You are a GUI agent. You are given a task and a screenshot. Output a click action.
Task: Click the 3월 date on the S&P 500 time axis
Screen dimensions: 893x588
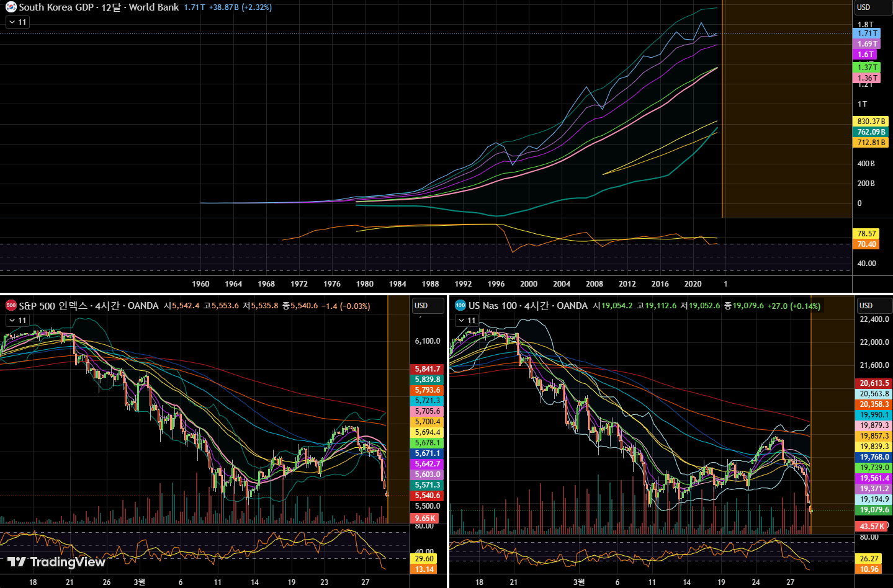pyautogui.click(x=139, y=582)
